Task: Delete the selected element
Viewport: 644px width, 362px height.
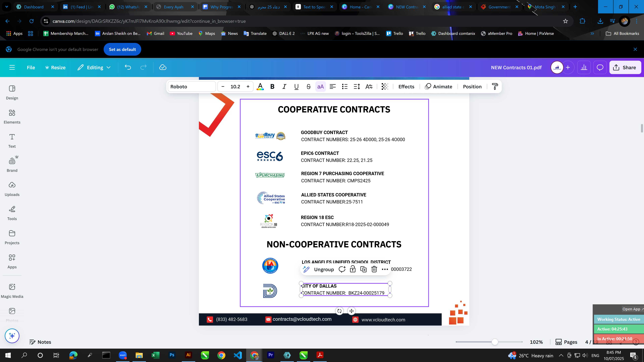Action: point(374,269)
